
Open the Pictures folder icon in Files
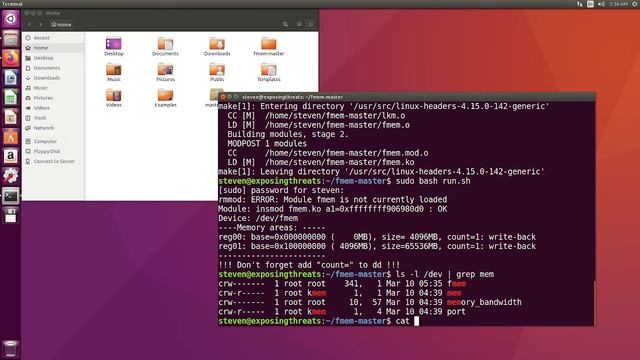click(165, 72)
